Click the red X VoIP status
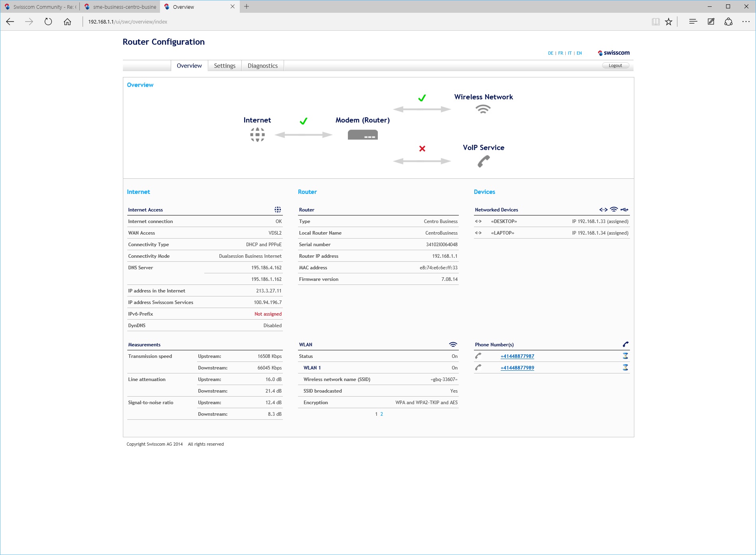This screenshot has height=555, width=756. [x=422, y=148]
